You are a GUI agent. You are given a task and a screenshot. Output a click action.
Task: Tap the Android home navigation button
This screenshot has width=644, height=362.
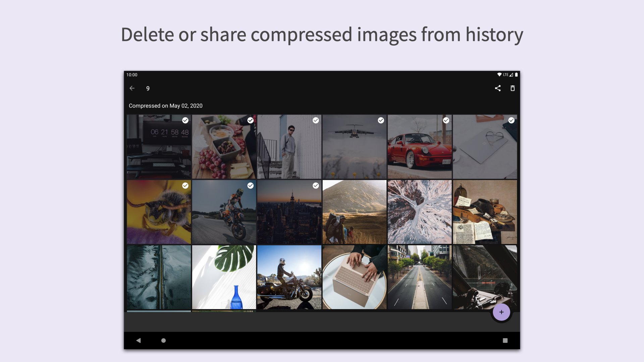163,340
